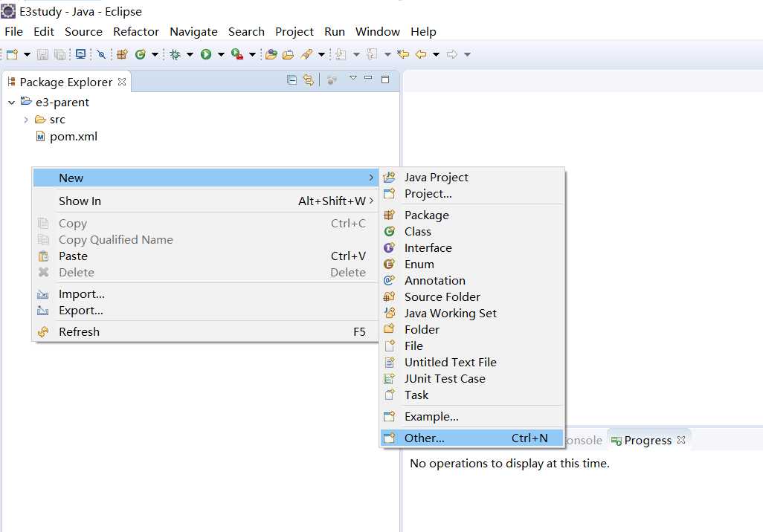Click the Last Edit Location icon
The image size is (763, 532).
[403, 54]
